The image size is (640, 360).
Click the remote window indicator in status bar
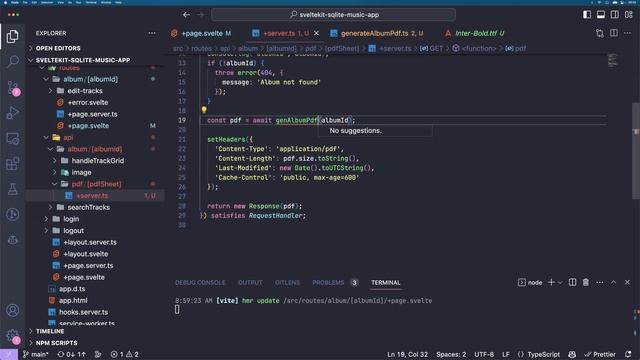(x=9, y=354)
